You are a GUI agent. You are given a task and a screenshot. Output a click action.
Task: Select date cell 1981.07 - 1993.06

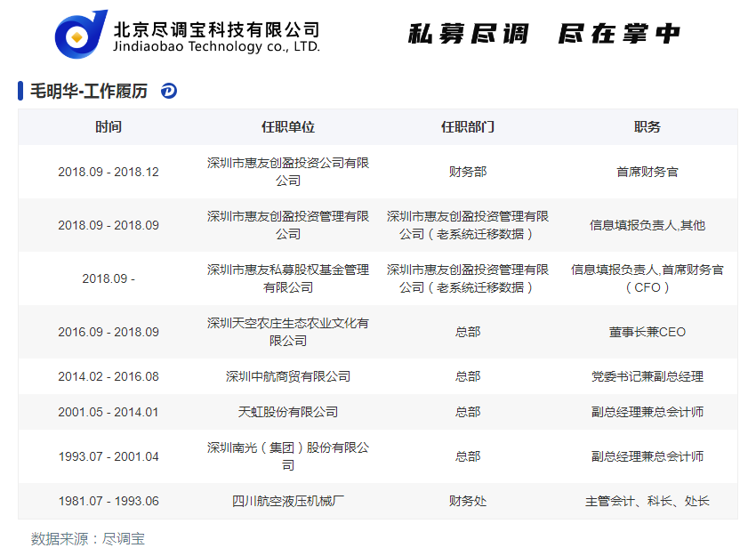tap(109, 501)
